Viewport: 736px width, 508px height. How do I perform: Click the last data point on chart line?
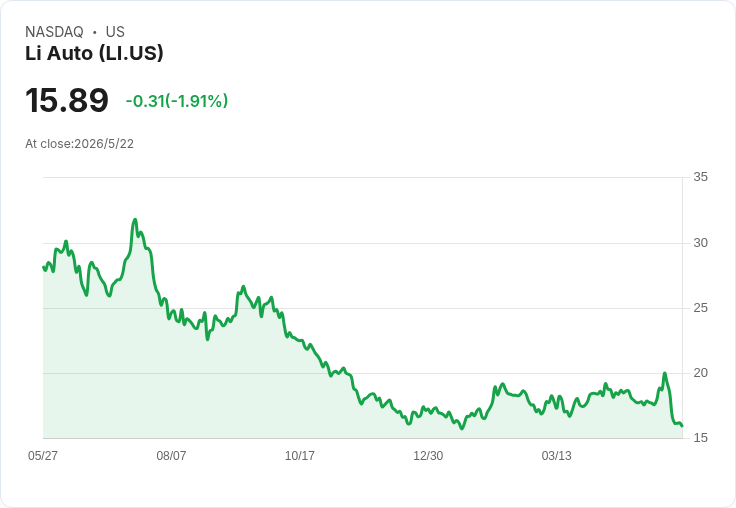click(x=682, y=426)
